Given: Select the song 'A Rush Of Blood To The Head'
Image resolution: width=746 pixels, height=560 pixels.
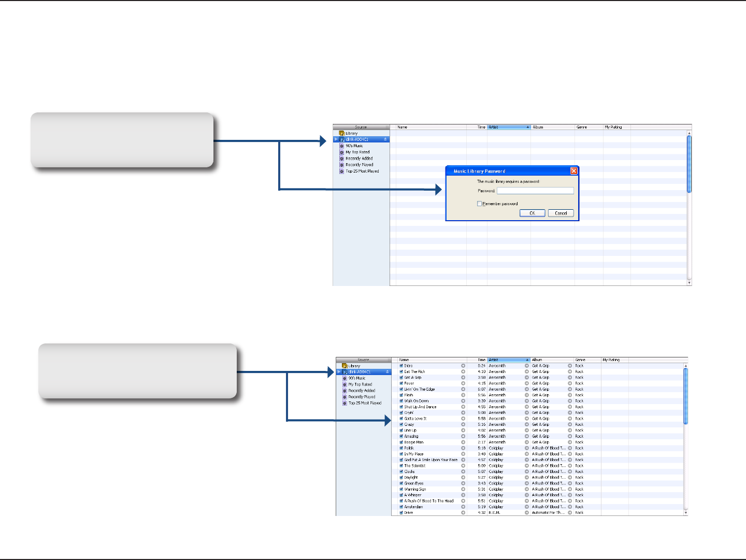Looking at the screenshot, I should coord(429,501).
